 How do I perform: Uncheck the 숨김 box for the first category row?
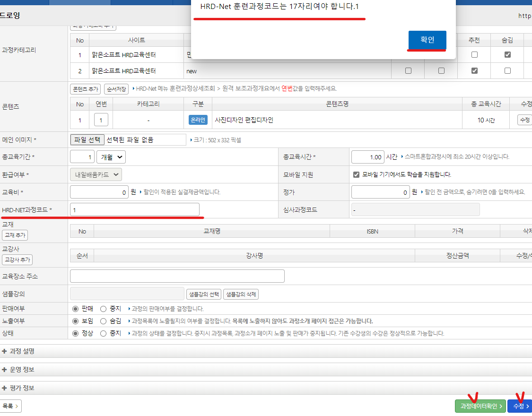(507, 55)
